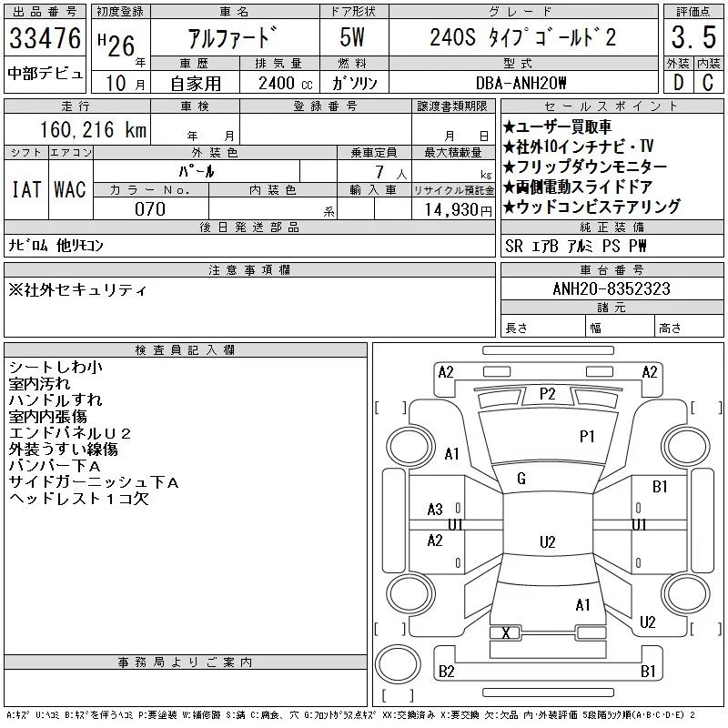
Task: Select the B2 mark on rear bumper
Action: (446, 671)
